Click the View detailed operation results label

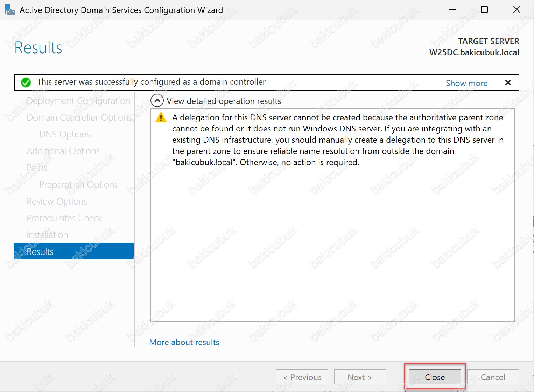click(224, 101)
